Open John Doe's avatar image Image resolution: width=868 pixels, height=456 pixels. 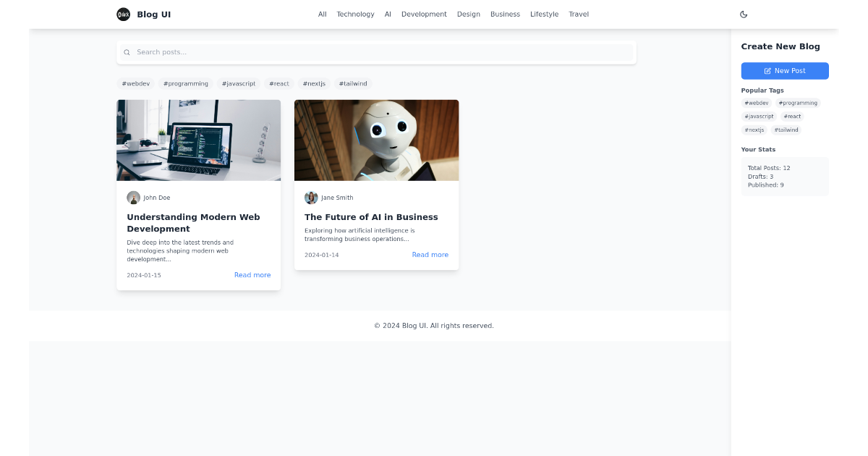click(134, 197)
